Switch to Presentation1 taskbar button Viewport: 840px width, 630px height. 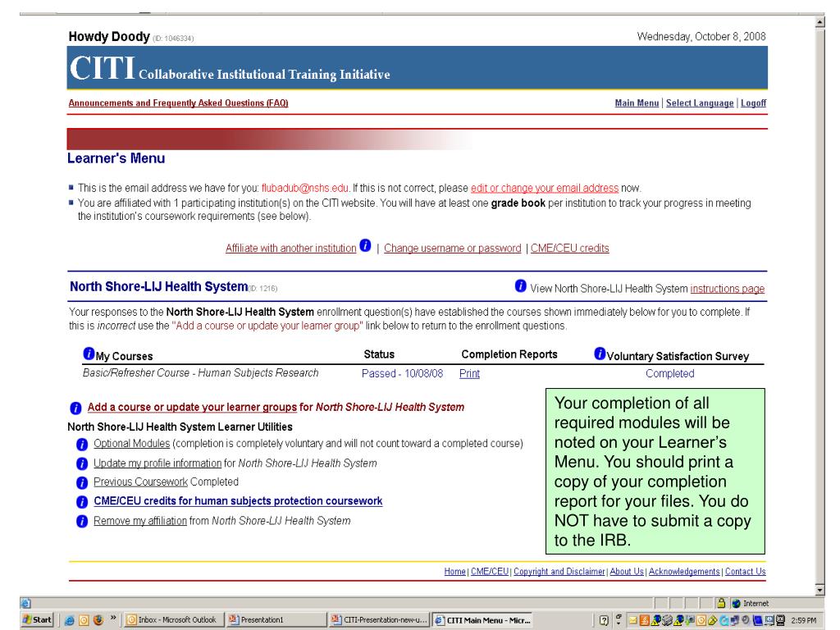click(x=276, y=620)
